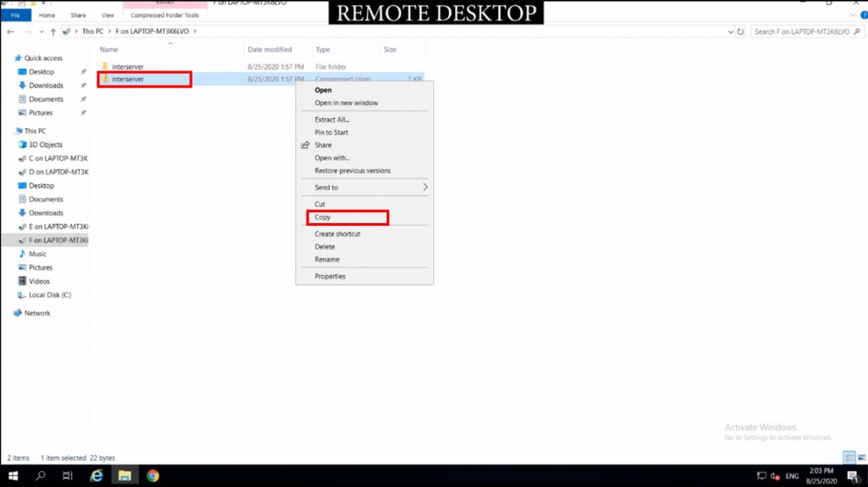Select the interserver File folder row
The image size is (868, 487).
261,66
